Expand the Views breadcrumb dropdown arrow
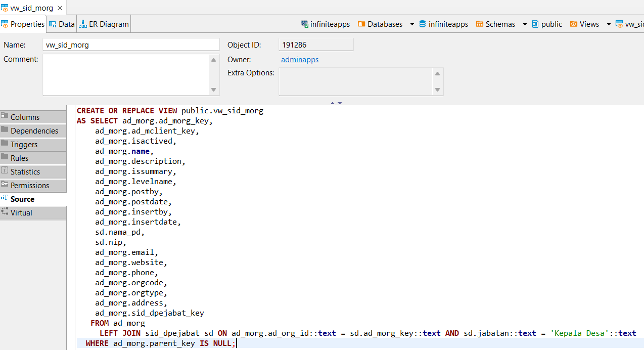Image resolution: width=644 pixels, height=350 pixels. pos(609,24)
